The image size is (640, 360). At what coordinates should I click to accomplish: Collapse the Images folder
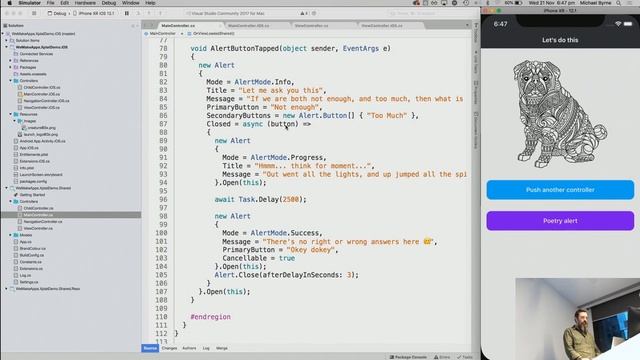tap(15, 121)
